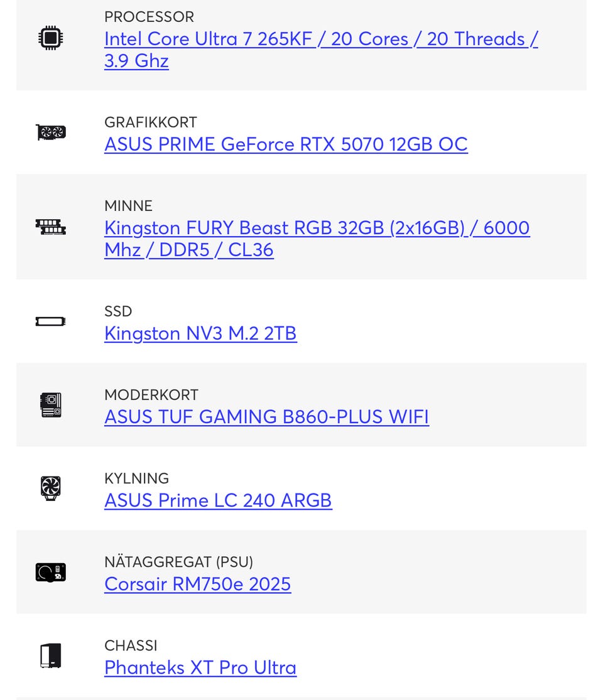Viewport: 603px width, 700px height.
Task: Click the power supply icon
Action: [50, 572]
